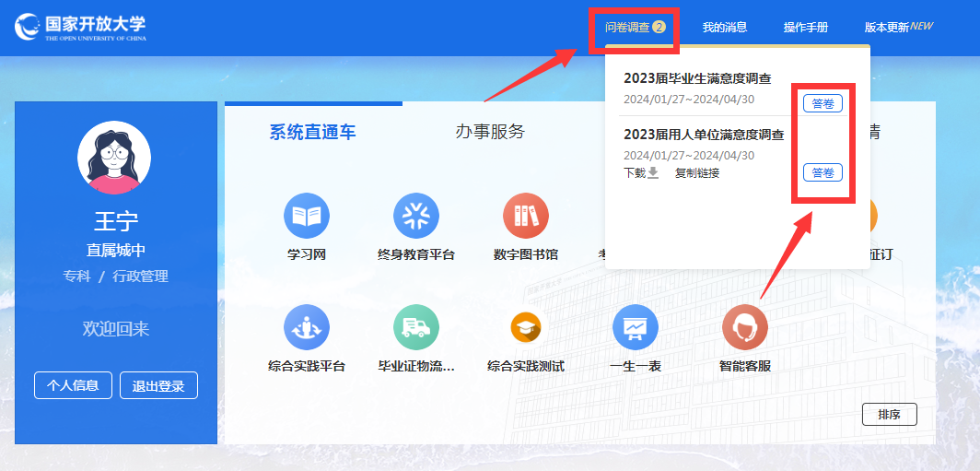Open the 数字图书馆 icon
The width and height of the screenshot is (980, 471).
(x=526, y=216)
